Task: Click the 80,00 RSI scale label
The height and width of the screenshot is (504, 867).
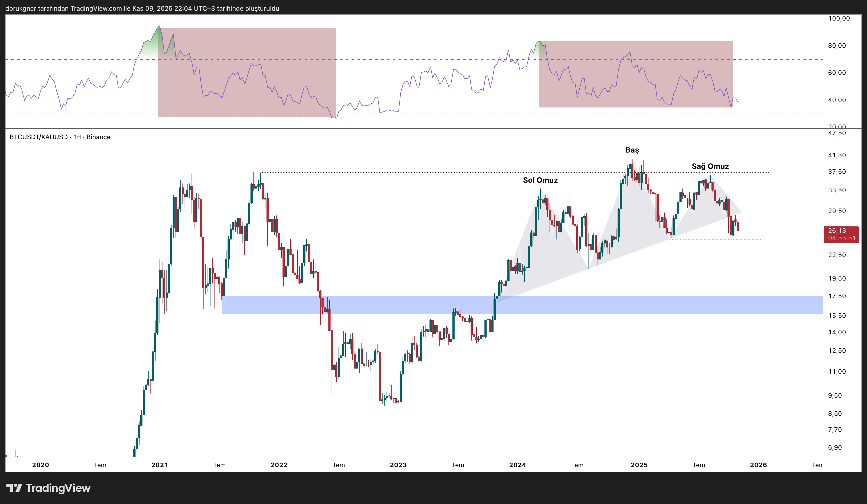Action: [837, 45]
